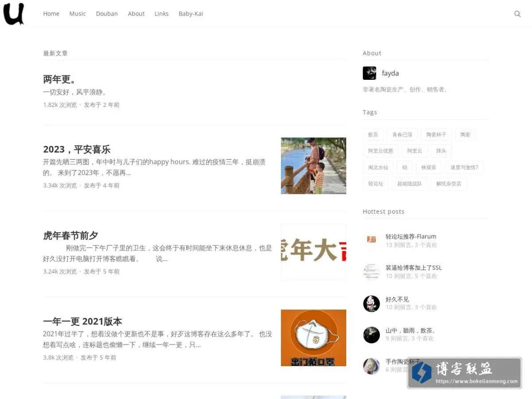Open the About nav item

click(x=136, y=14)
